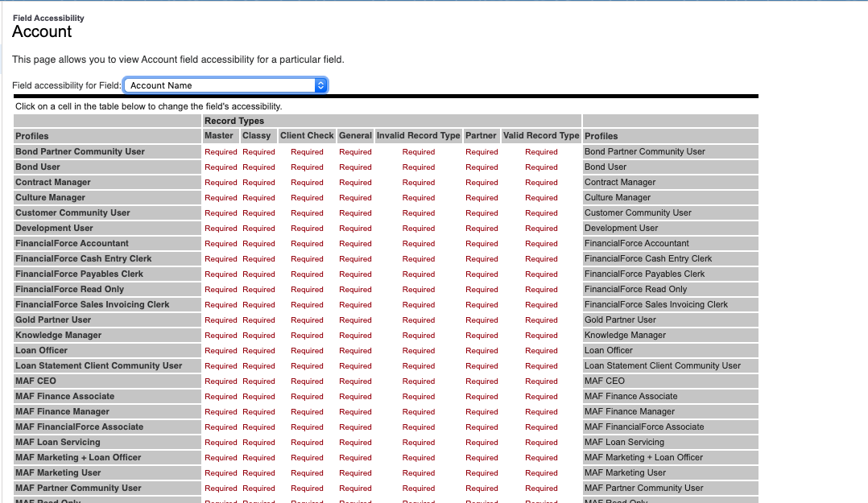The image size is (868, 503).
Task: Click Partner Required cell for Development User
Action: (x=482, y=228)
